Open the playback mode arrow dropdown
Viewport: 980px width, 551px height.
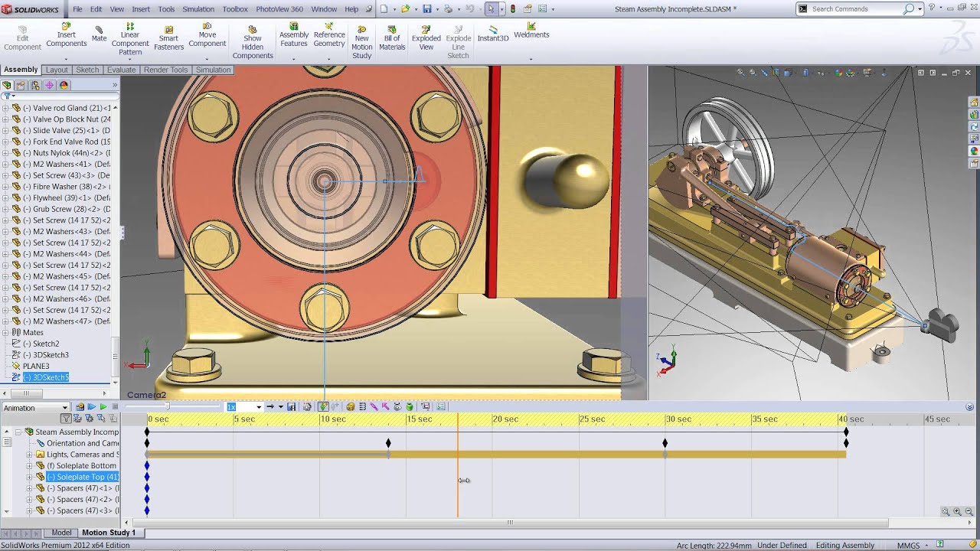[x=280, y=407]
